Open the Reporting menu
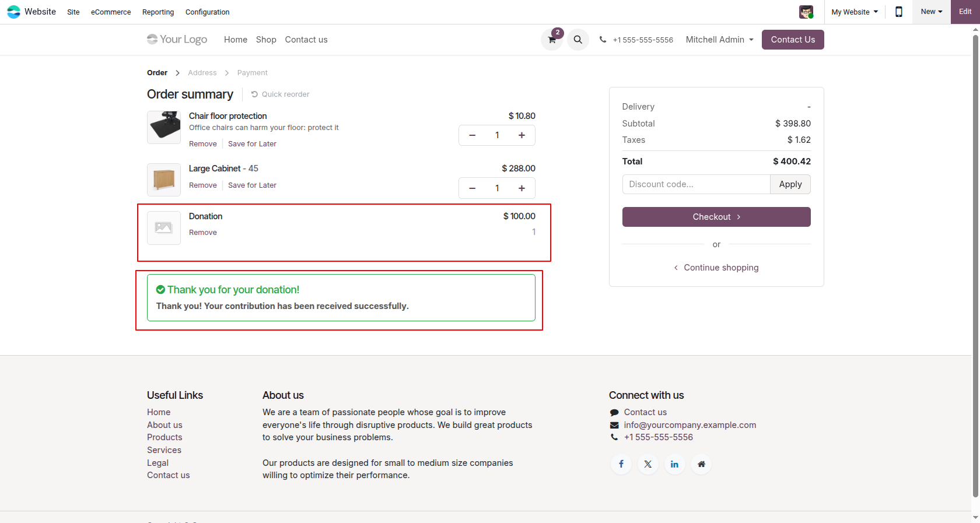This screenshot has height=523, width=980. (x=158, y=12)
